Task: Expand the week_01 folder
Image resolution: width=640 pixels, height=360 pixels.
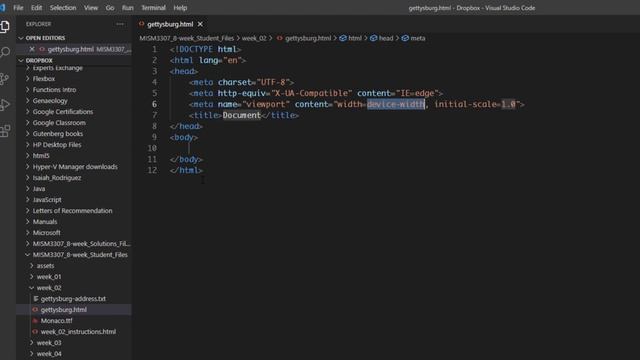Action: point(49,277)
